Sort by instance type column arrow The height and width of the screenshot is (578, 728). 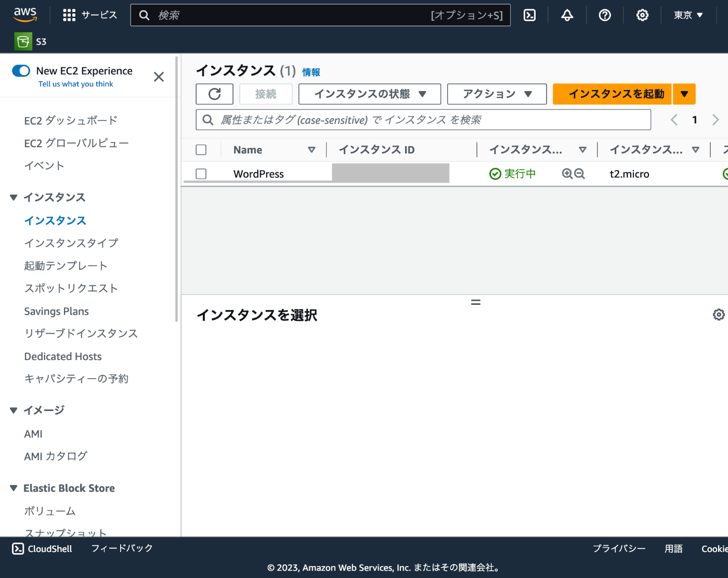[695, 150]
